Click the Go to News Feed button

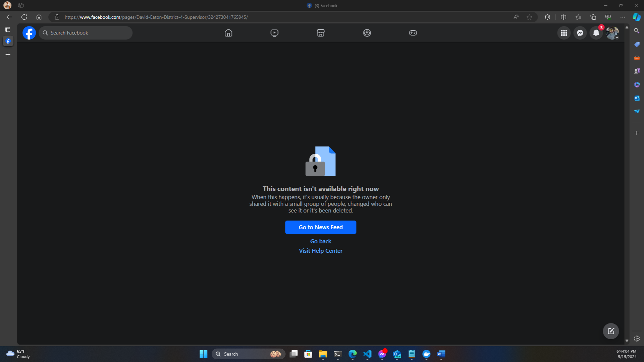[320, 227]
